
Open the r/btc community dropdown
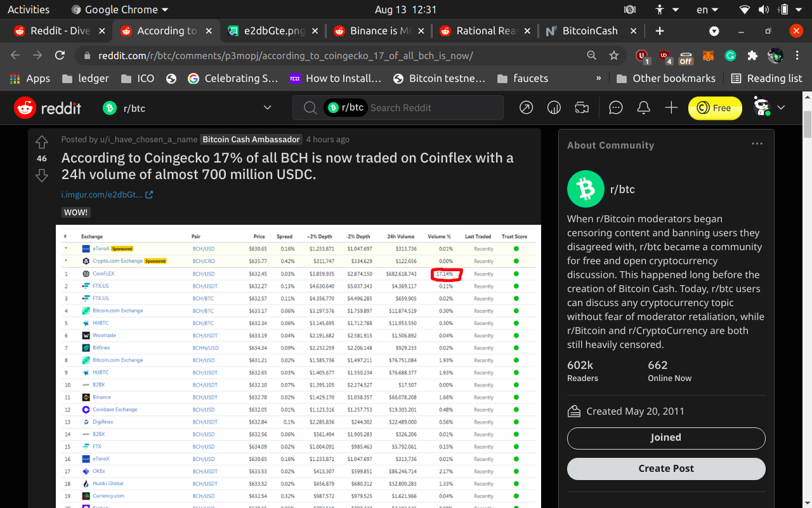click(x=187, y=108)
